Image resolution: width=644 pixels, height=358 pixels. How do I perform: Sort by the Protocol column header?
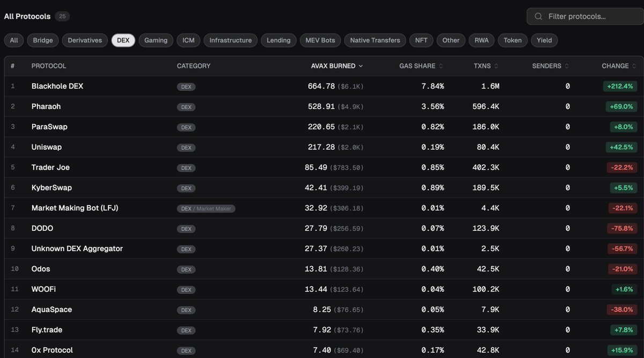(49, 66)
